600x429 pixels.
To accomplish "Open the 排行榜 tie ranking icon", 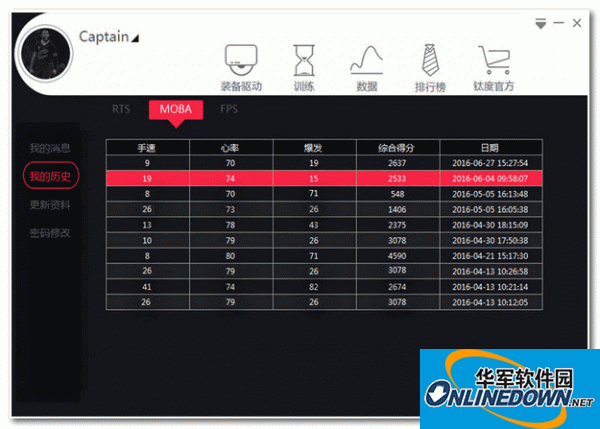I will [x=430, y=60].
